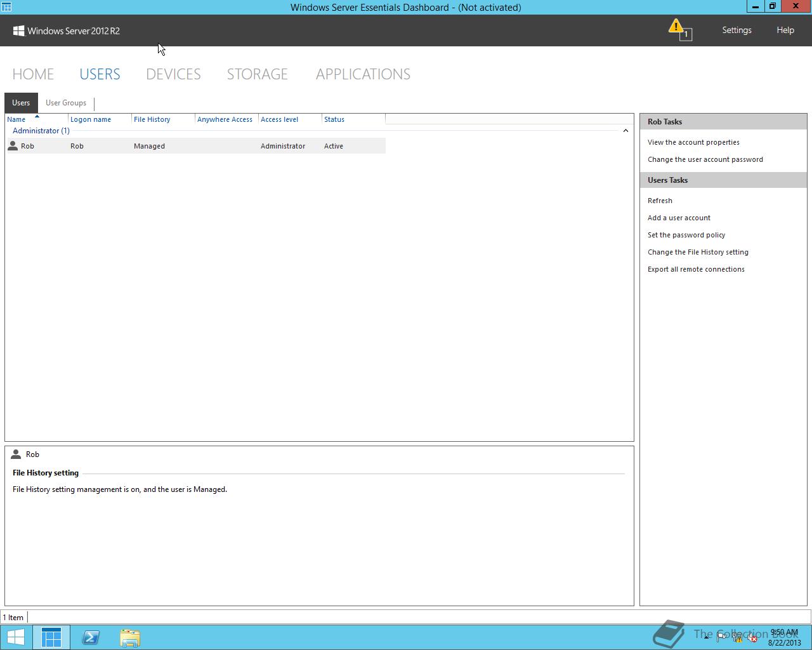Open the DEVICES section
This screenshot has height=650, width=812.
click(x=173, y=74)
